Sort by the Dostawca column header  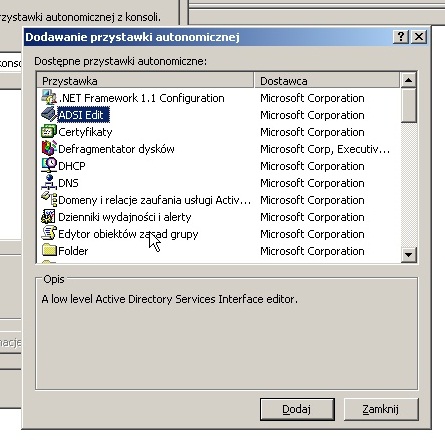327,81
